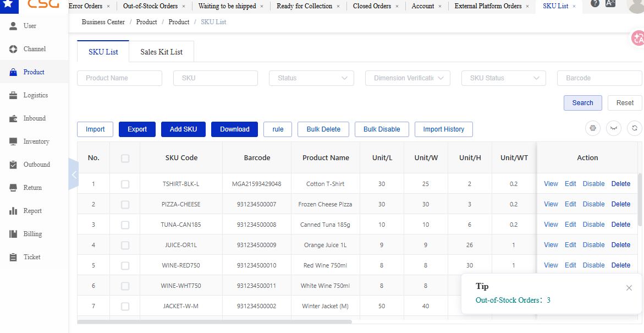644x333 pixels.
Task: Click the language translate icon in header
Action: point(610,3)
